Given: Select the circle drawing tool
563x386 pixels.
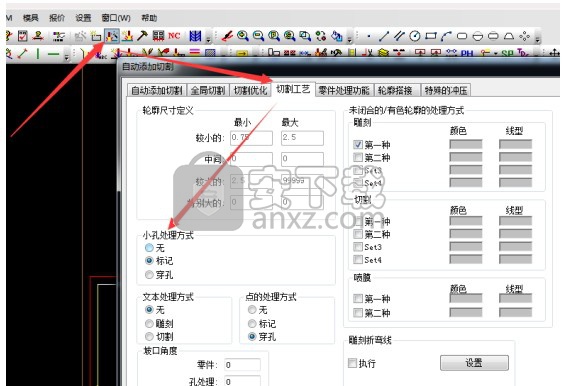Looking at the screenshot, I should click(415, 36).
